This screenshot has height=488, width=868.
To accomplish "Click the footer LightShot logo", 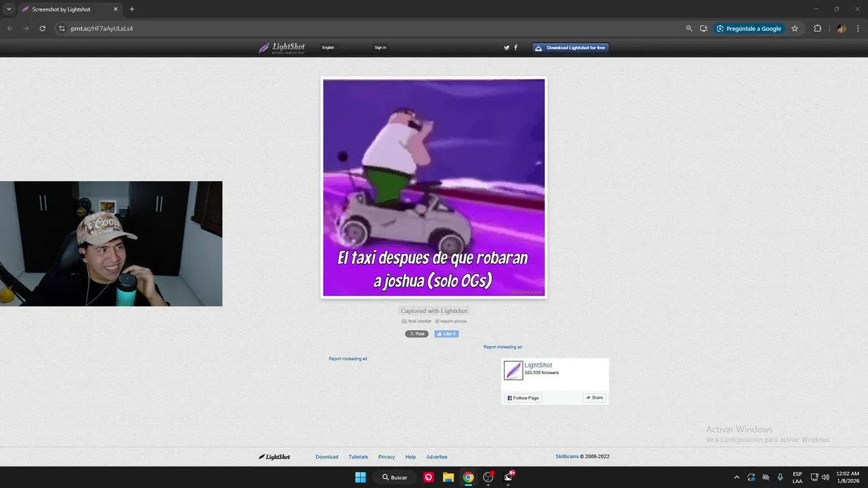I will coord(274,457).
